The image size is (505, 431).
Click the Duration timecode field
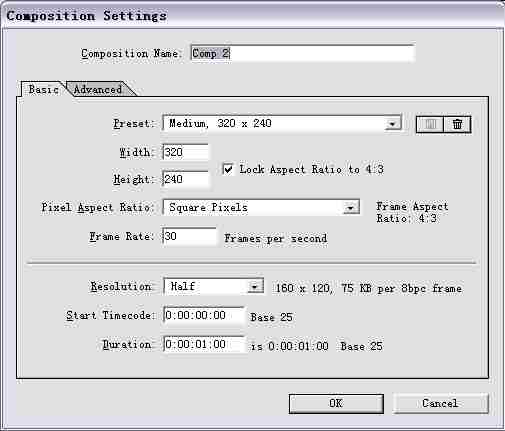(x=204, y=344)
